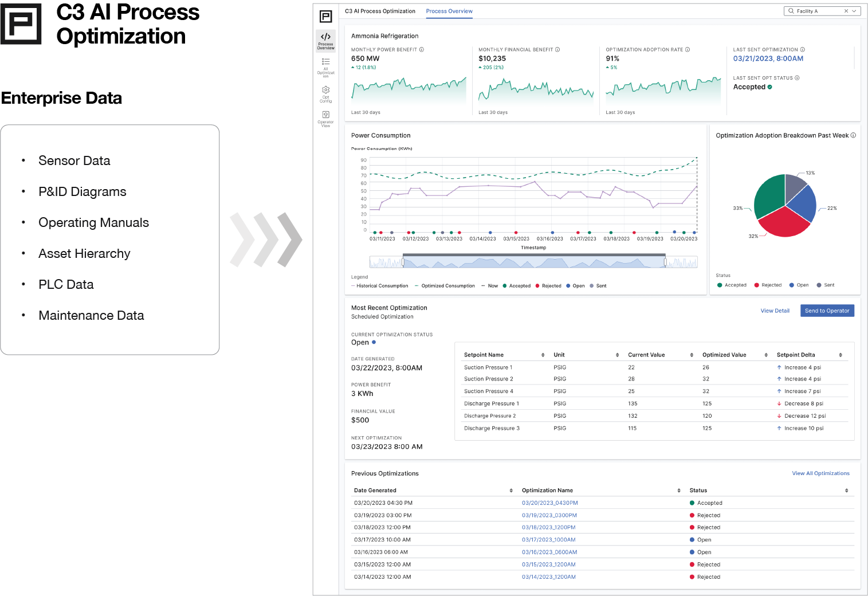Click the left handle of timestamp range slider

(x=403, y=262)
